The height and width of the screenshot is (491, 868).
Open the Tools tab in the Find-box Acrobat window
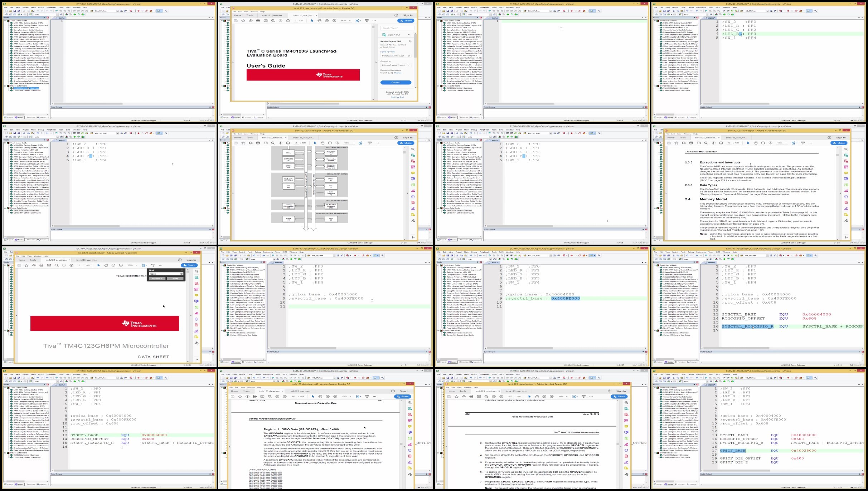(33, 260)
